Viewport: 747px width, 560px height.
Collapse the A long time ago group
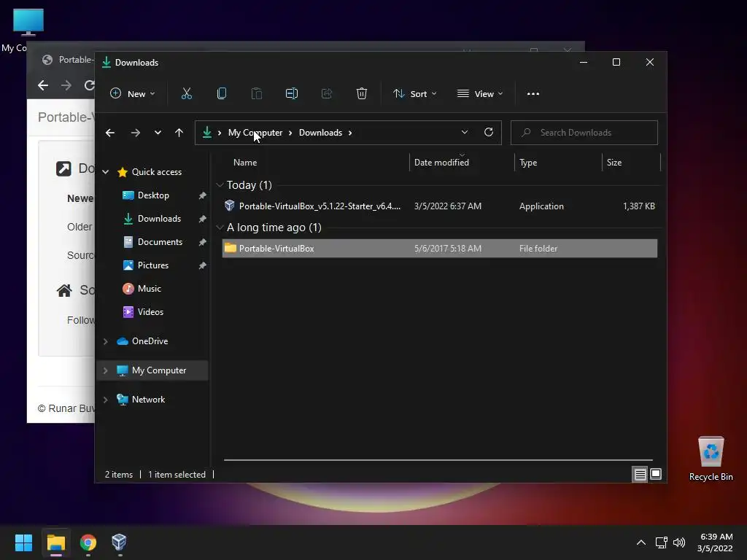coord(220,227)
